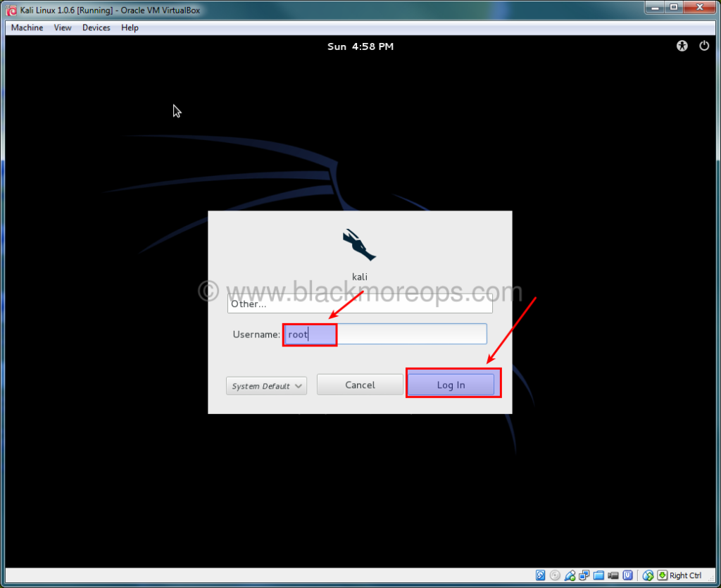Click the power icon at top right
Screen dimensions: 721x588
pyautogui.click(x=704, y=46)
